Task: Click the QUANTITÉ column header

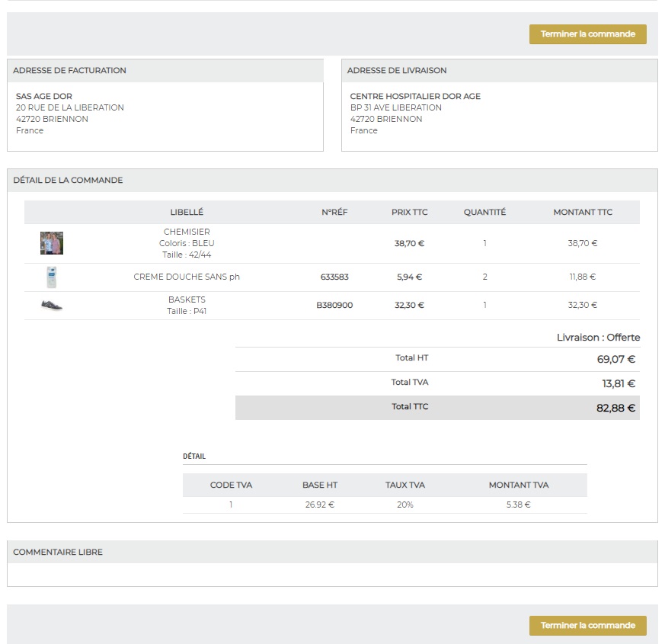Action: coord(484,213)
